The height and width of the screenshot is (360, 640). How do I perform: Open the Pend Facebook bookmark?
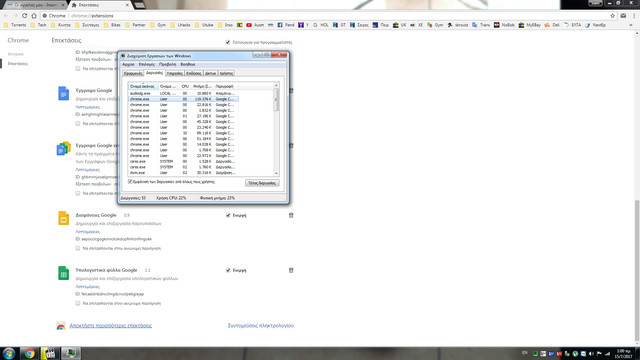[286, 25]
